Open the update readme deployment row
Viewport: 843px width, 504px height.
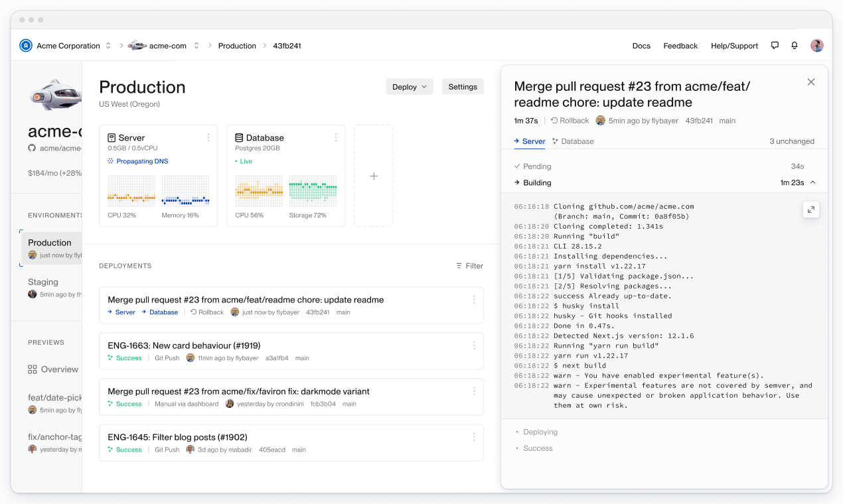[291, 305]
